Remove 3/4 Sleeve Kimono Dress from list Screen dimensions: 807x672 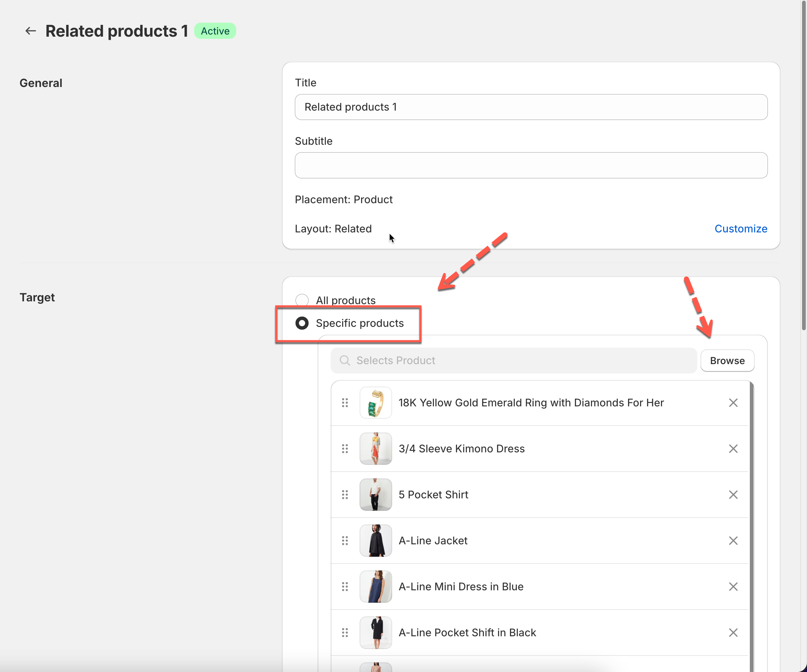click(x=733, y=449)
